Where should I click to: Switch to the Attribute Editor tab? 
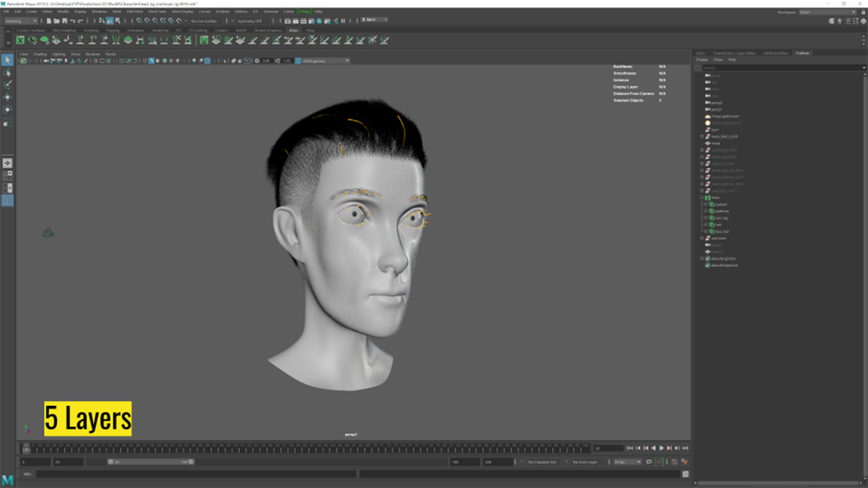[775, 53]
